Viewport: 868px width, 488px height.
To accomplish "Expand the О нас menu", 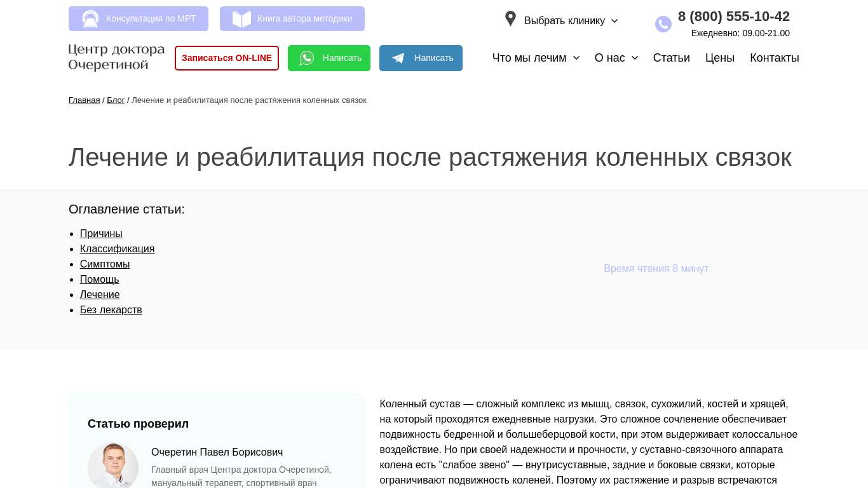I will pyautogui.click(x=616, y=58).
